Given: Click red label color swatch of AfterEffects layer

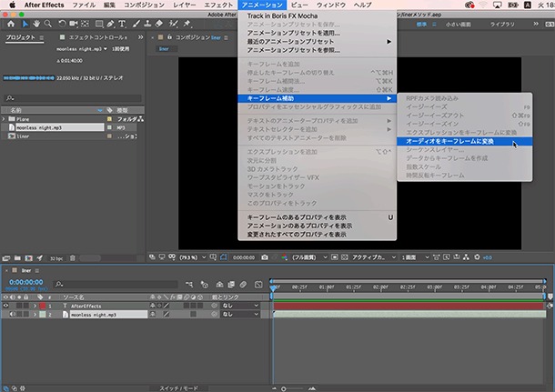Looking at the screenshot, I should [43, 306].
